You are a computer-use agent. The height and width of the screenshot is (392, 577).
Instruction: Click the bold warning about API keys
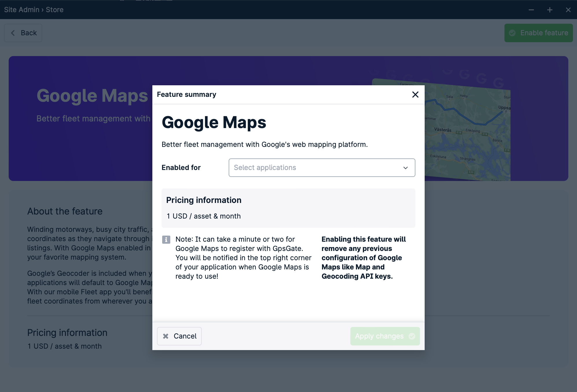pyautogui.click(x=364, y=258)
